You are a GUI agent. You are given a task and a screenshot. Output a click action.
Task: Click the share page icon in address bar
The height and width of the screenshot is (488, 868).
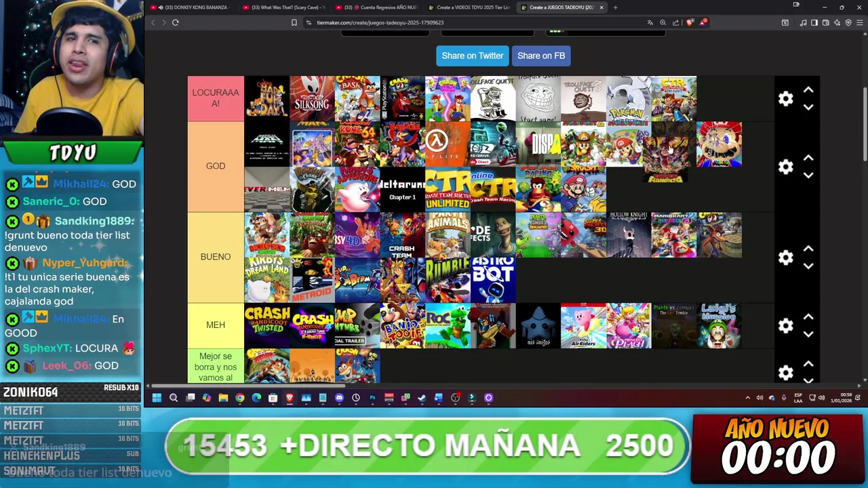coord(675,22)
